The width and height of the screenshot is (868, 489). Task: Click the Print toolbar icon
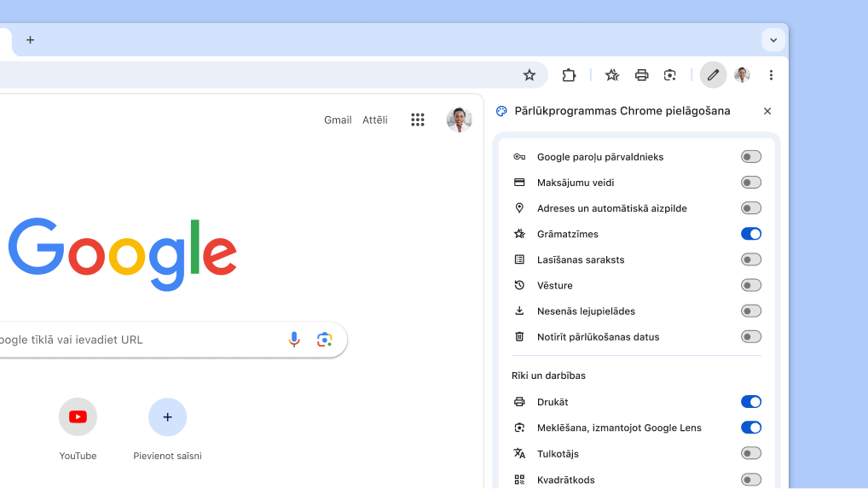[x=642, y=75]
